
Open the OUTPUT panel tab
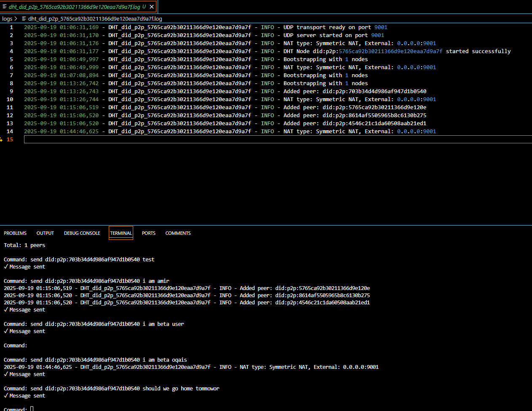click(x=45, y=233)
